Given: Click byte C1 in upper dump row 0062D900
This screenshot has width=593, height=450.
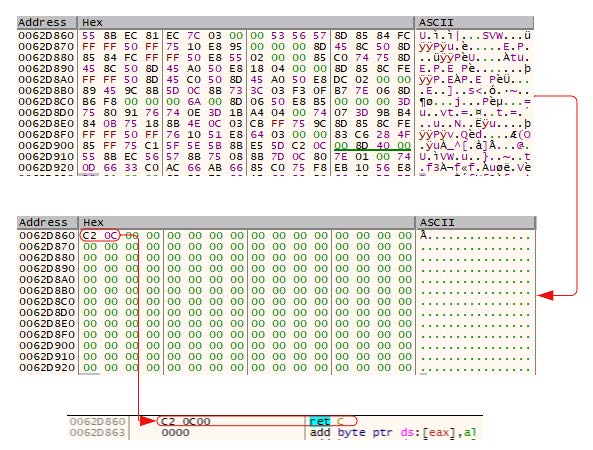Looking at the screenshot, I should [x=152, y=146].
